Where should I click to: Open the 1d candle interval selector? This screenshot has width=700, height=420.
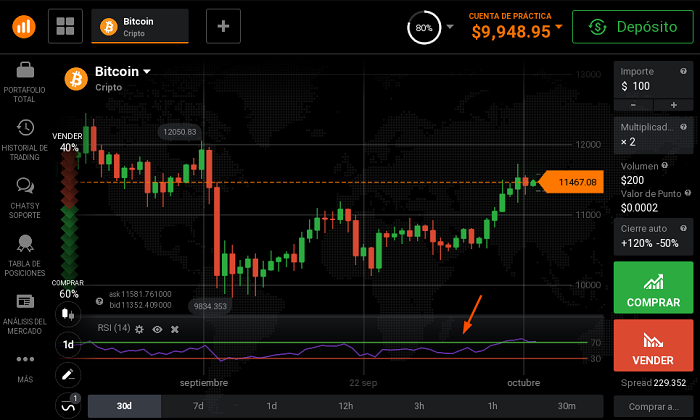click(x=68, y=345)
